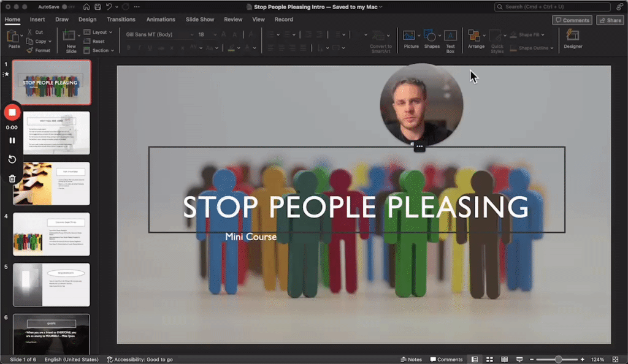This screenshot has width=628, height=364.
Task: Stop the current recording
Action: tap(11, 112)
